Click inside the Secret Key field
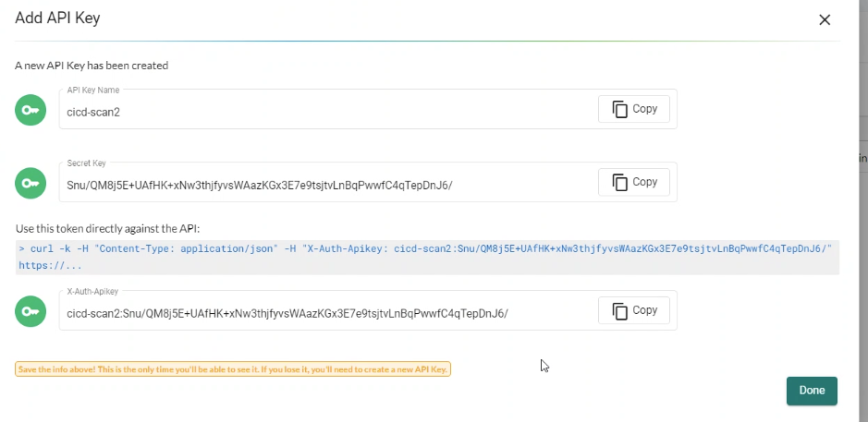Image resolution: width=868 pixels, height=422 pixels. (324, 185)
